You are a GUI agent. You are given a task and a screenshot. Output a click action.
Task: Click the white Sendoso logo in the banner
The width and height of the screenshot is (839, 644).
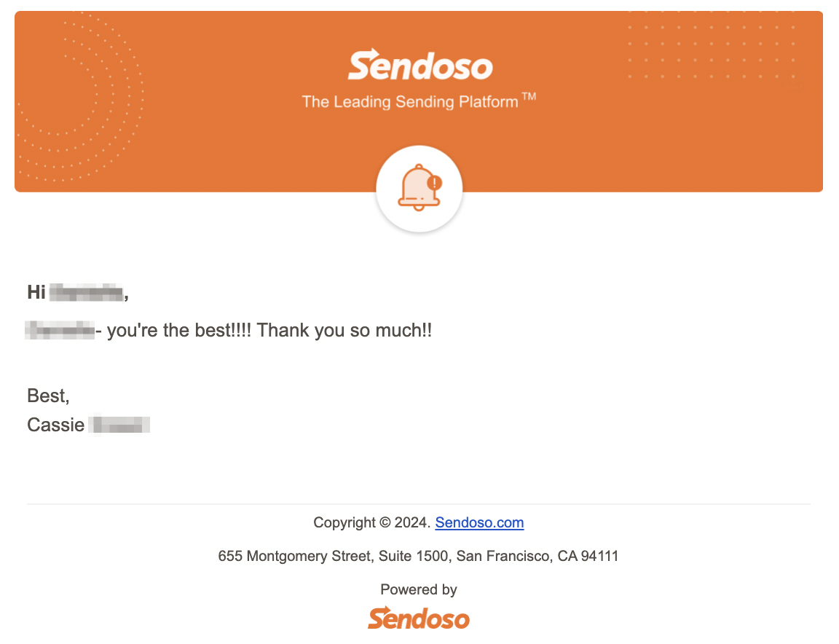click(420, 65)
